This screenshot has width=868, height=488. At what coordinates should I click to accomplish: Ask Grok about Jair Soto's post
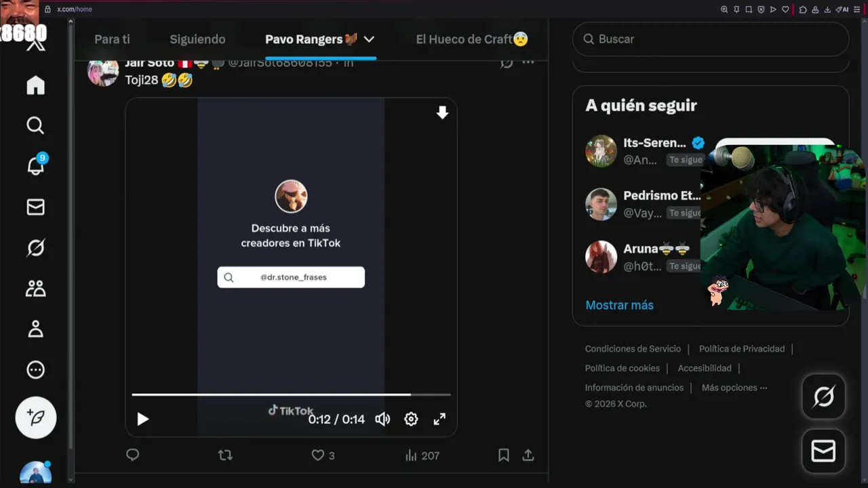click(x=507, y=63)
